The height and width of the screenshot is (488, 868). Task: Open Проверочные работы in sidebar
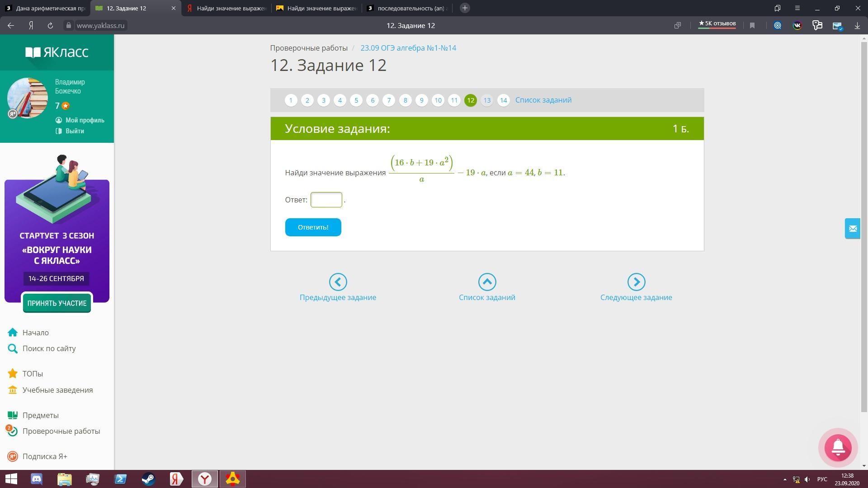61,431
